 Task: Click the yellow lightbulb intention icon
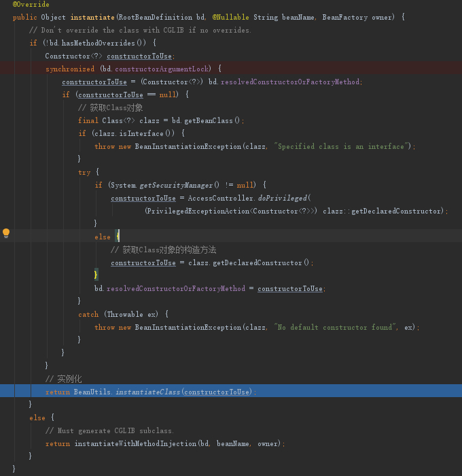pyautogui.click(x=6, y=233)
